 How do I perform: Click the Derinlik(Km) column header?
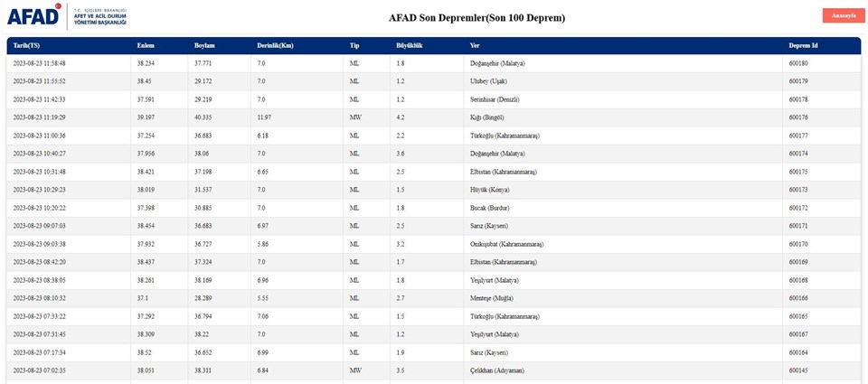pyautogui.click(x=275, y=45)
